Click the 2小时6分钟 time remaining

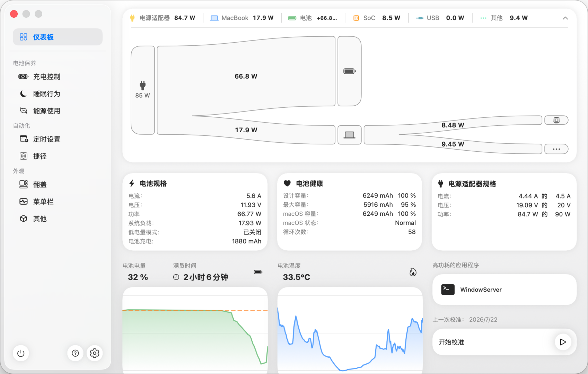pyautogui.click(x=205, y=277)
